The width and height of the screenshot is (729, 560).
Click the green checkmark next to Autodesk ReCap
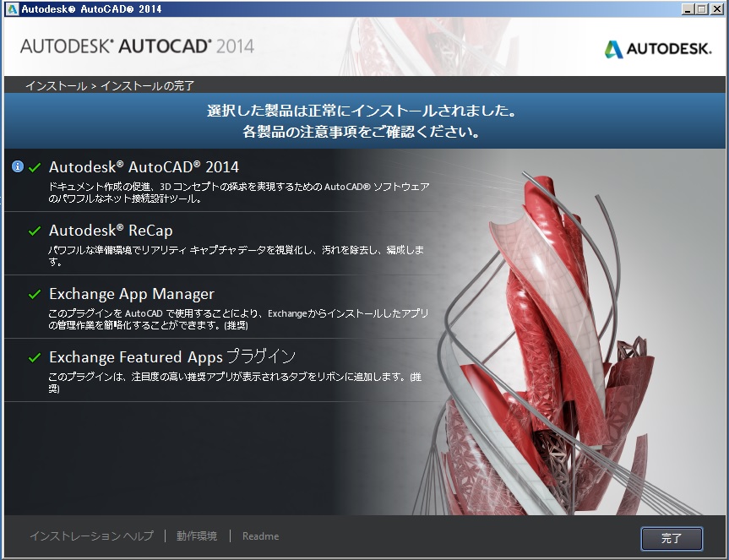(x=35, y=231)
